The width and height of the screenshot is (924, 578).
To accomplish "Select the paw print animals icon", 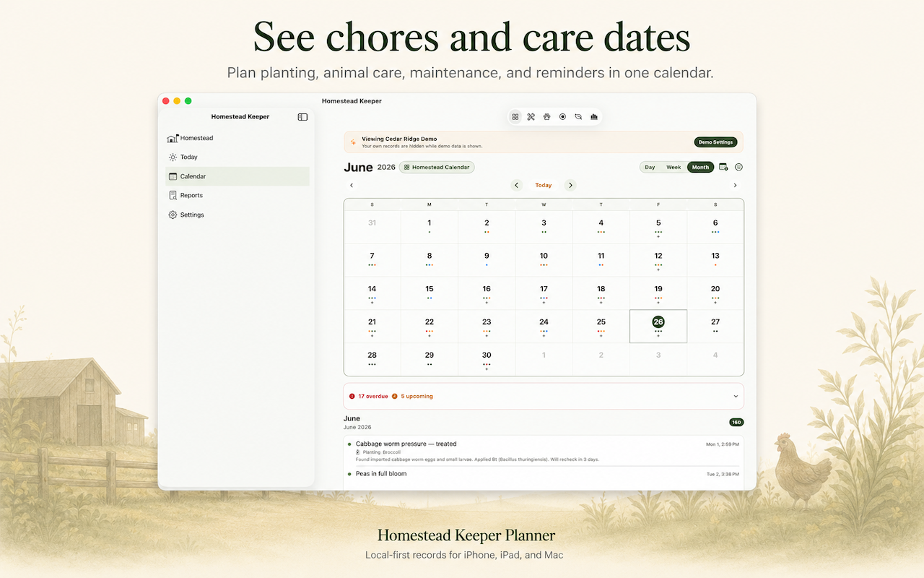I will point(546,116).
